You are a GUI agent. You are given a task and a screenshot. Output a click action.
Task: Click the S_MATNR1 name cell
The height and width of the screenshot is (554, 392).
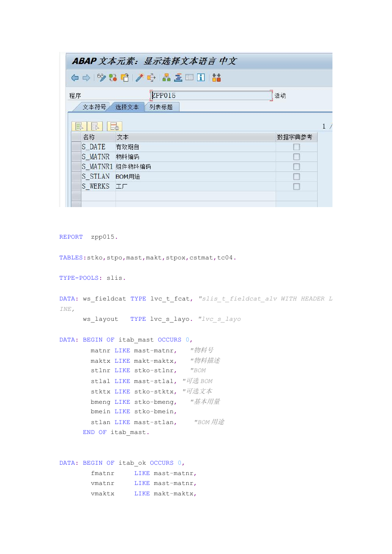point(98,167)
